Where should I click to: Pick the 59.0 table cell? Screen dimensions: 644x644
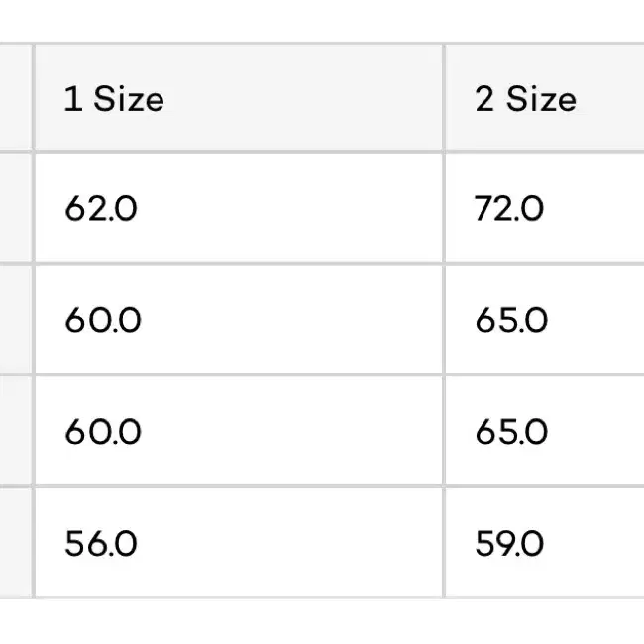click(545, 543)
